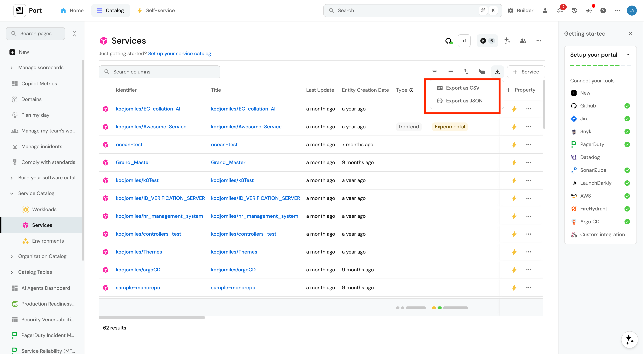This screenshot has width=644, height=354.
Task: Click the AI sparkle icon beside Services title
Action: click(507, 41)
